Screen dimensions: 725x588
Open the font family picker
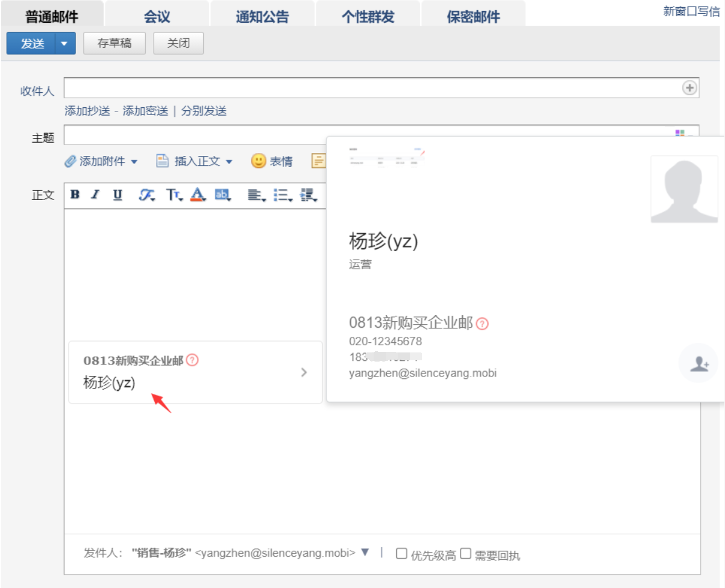(x=146, y=195)
